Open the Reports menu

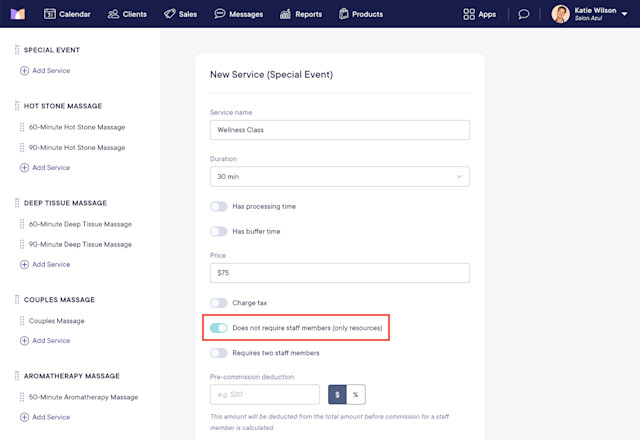click(301, 14)
